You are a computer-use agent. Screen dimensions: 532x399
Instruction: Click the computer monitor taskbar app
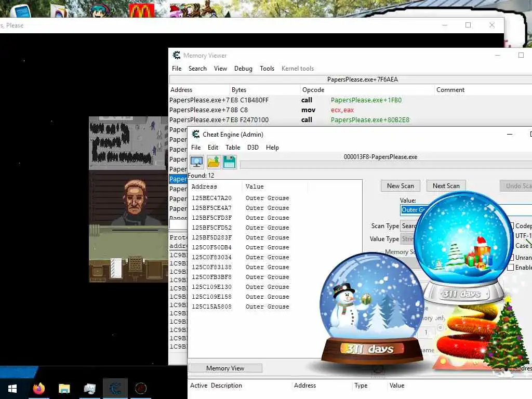click(x=89, y=389)
